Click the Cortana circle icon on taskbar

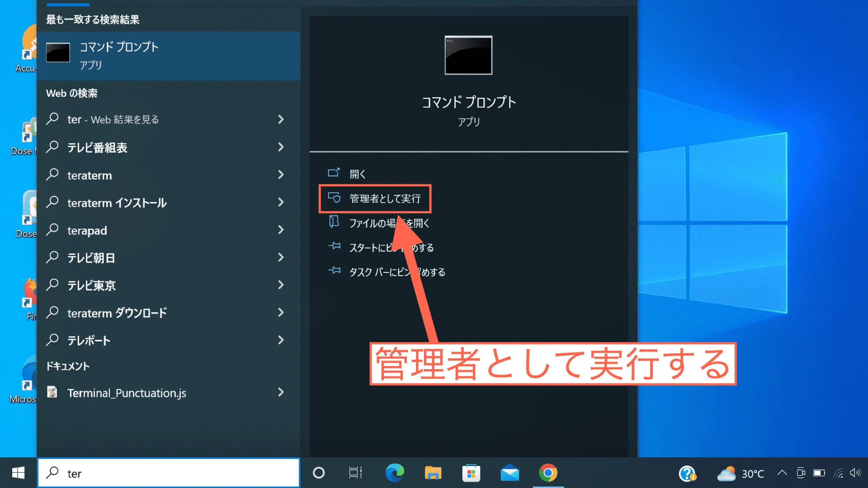(x=319, y=473)
